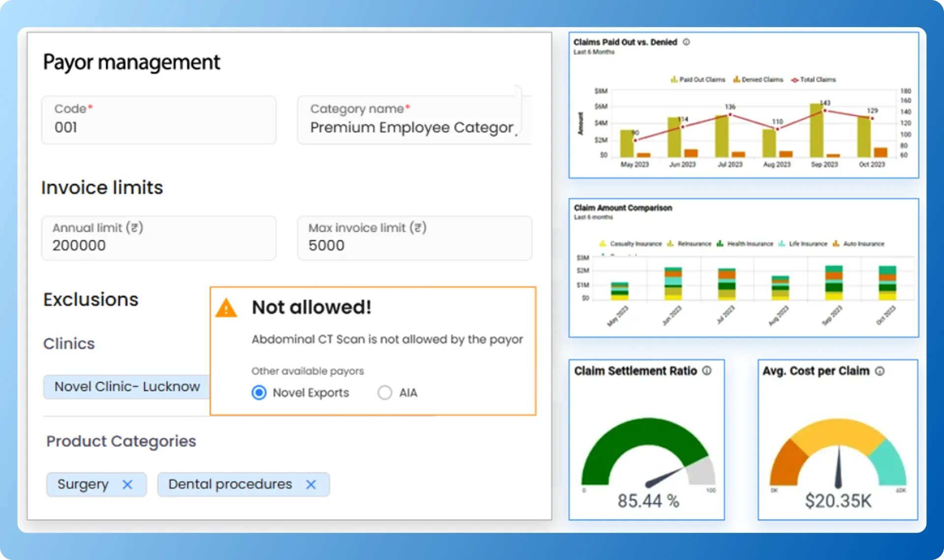
Task: Toggle Health Insurance legend icon
Action: [720, 244]
